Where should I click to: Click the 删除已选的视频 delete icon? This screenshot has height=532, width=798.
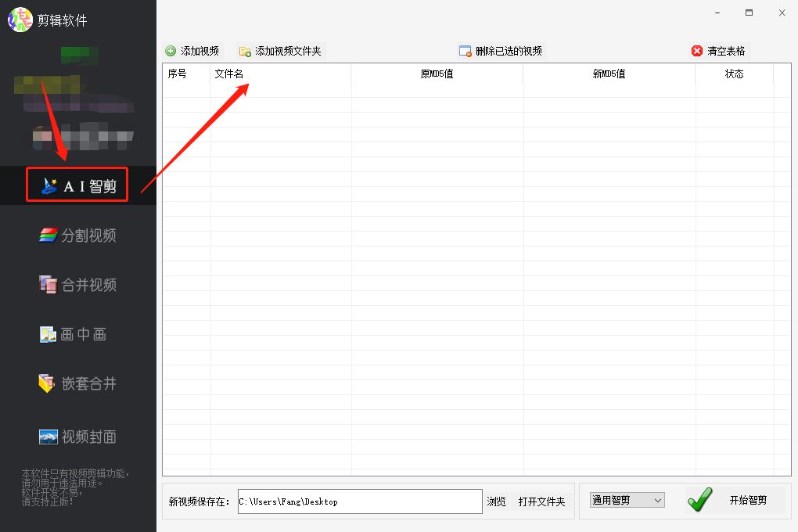coord(466,50)
